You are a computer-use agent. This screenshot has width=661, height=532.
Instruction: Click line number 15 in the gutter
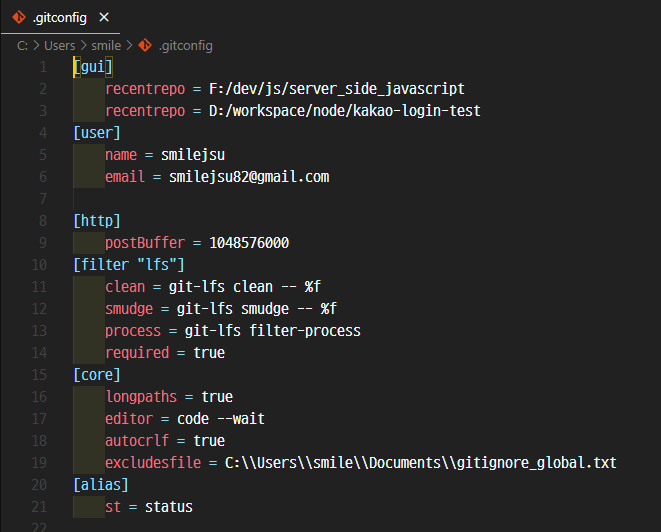click(39, 375)
